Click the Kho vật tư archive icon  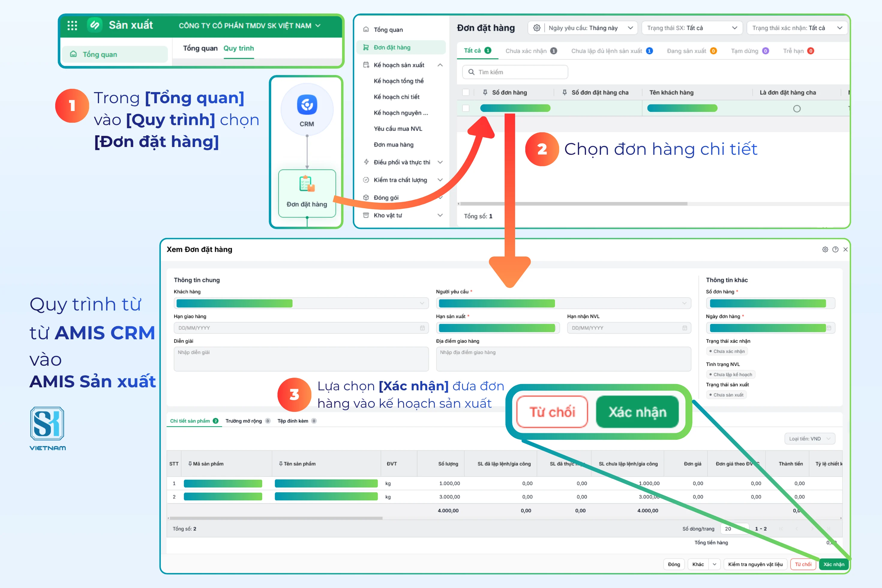[366, 215]
